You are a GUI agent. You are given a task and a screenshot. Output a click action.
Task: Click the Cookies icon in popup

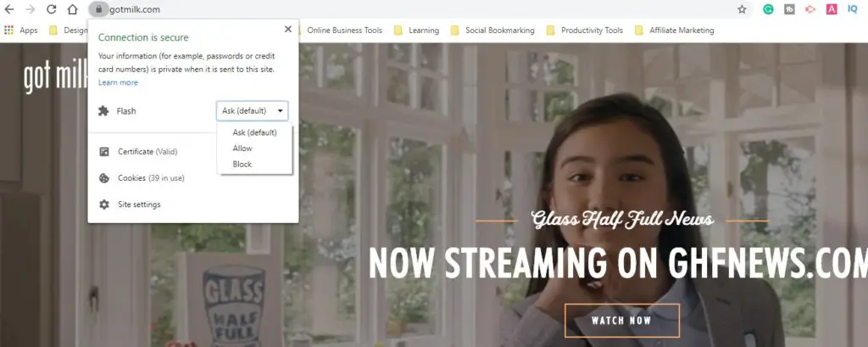coord(104,178)
